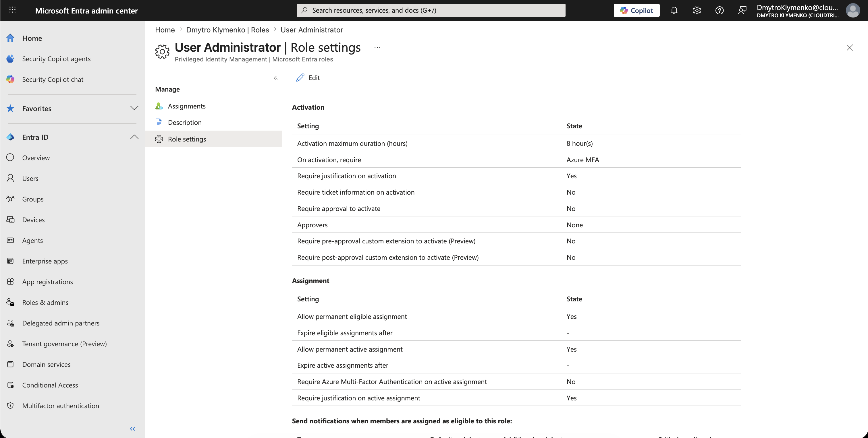Image resolution: width=868 pixels, height=438 pixels.
Task: Collapse the left navigation double-chevron
Action: coord(132,429)
